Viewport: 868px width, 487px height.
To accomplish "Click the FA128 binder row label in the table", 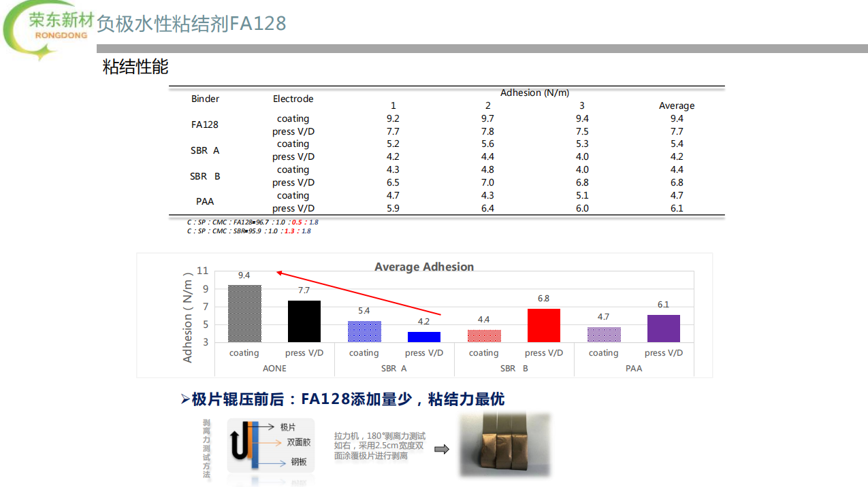I will [x=205, y=124].
